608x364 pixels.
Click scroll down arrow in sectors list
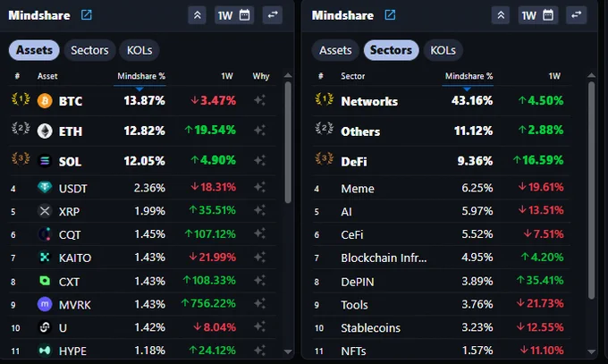coord(591,351)
